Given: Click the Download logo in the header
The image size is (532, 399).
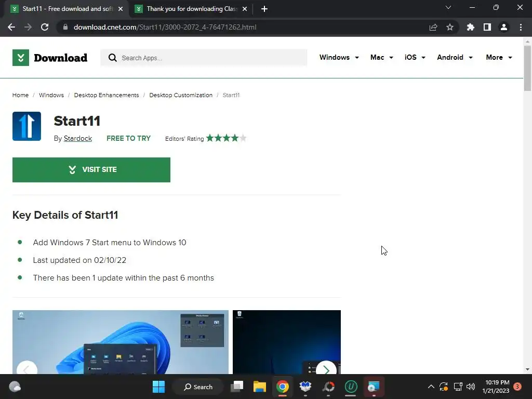Looking at the screenshot, I should 50,58.
